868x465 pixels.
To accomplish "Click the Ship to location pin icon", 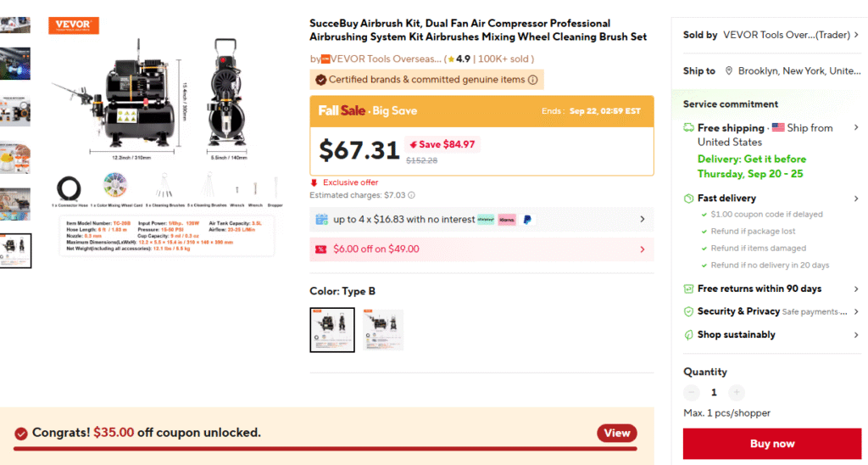I will coord(728,71).
